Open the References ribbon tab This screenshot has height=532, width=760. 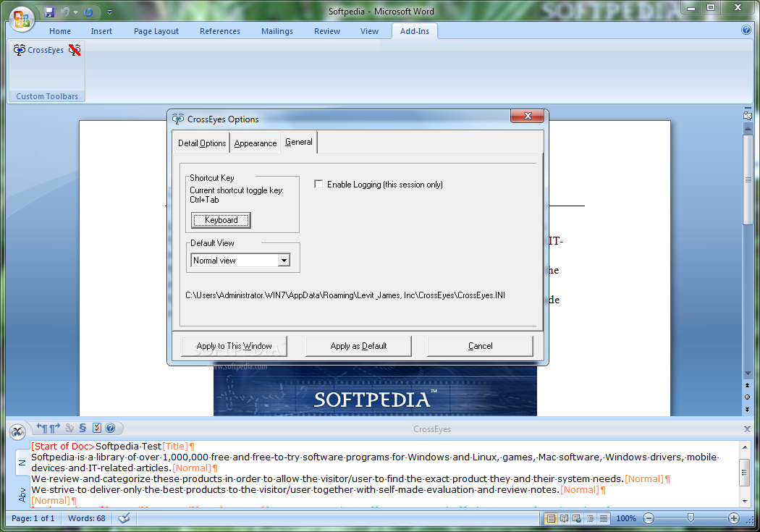(219, 31)
